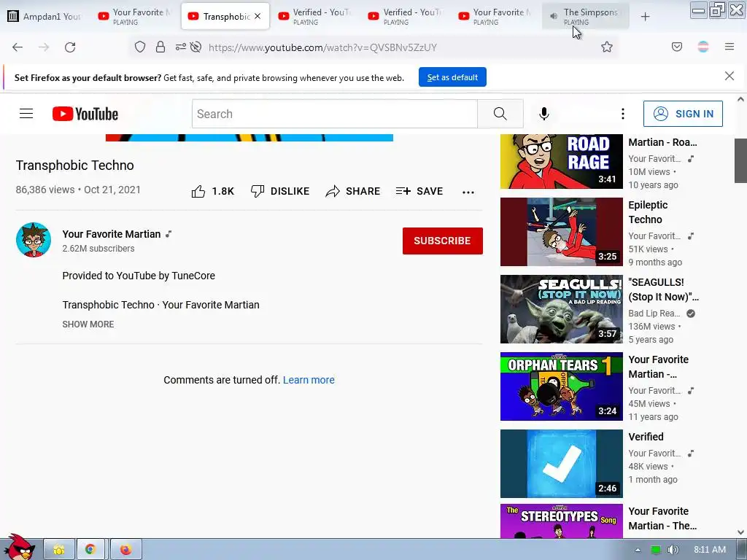
Task: Open Epileptic Techno video thumbnail
Action: click(x=561, y=232)
